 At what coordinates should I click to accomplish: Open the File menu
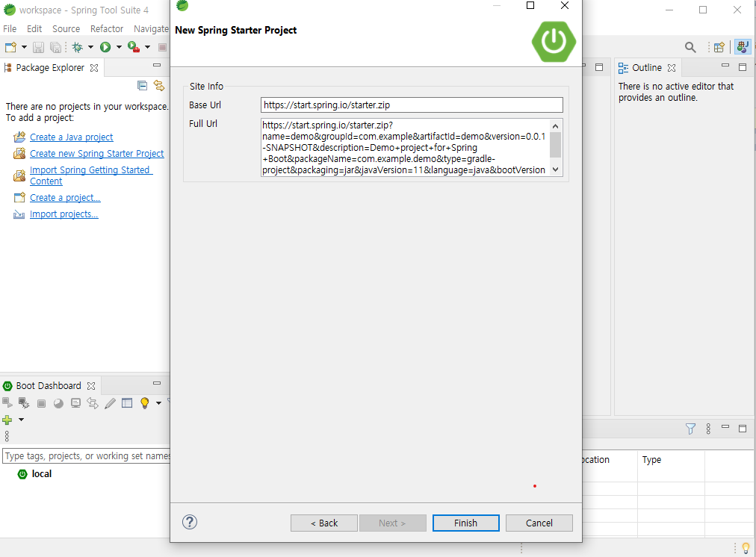click(x=10, y=29)
